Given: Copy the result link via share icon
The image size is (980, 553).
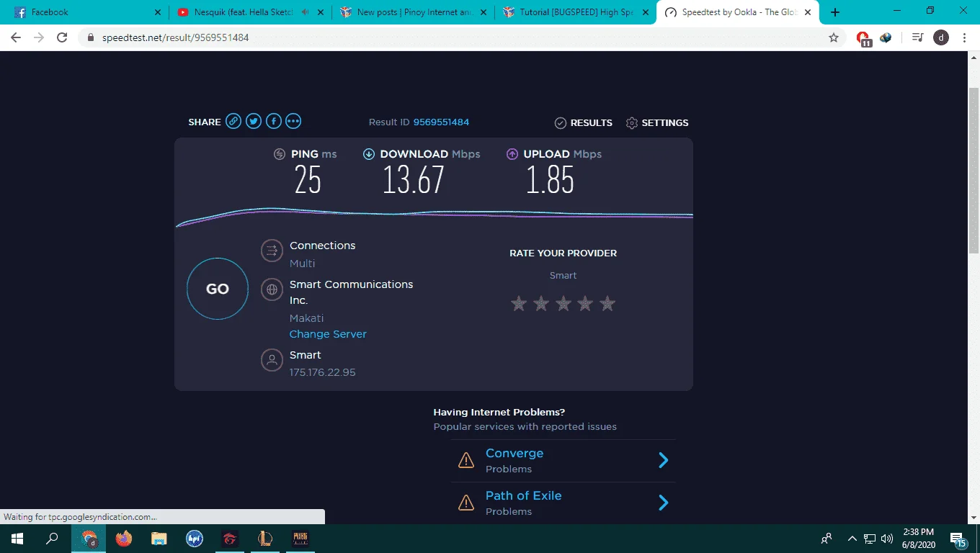Looking at the screenshot, I should coord(233,122).
